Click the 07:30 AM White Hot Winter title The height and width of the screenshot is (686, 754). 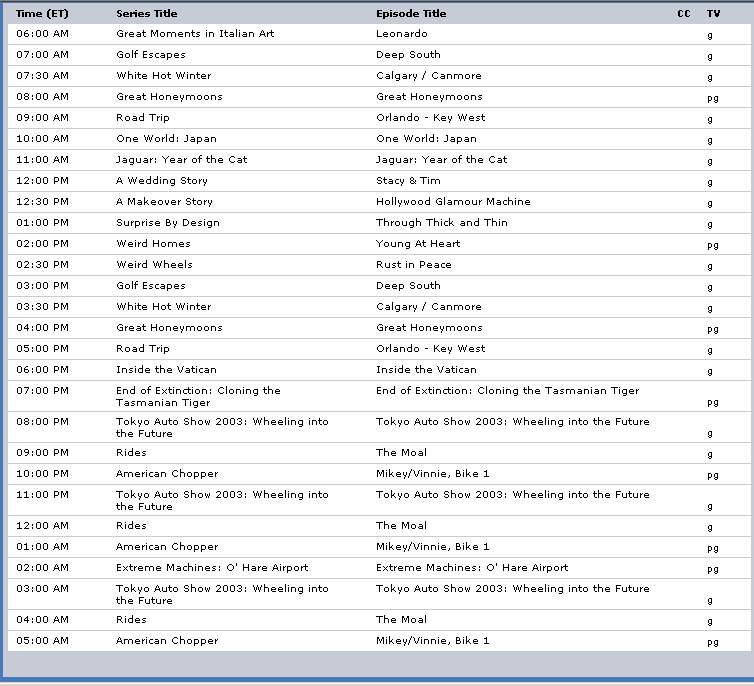click(x=164, y=75)
